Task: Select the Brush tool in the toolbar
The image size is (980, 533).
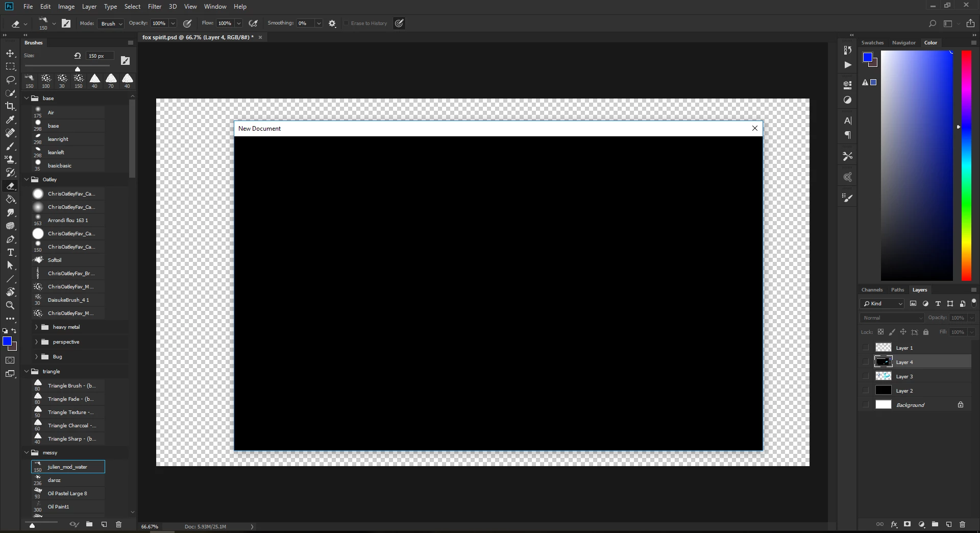Action: tap(10, 146)
